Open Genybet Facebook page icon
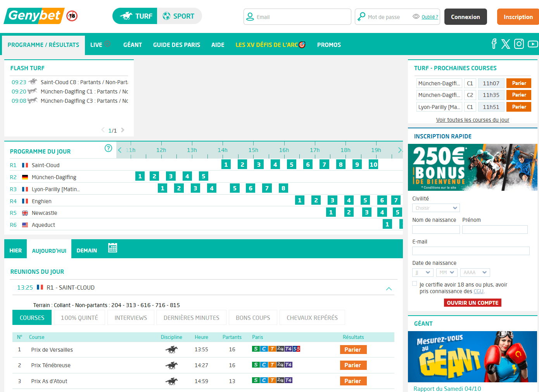Screen dimensions: 539x392 click(x=494, y=44)
